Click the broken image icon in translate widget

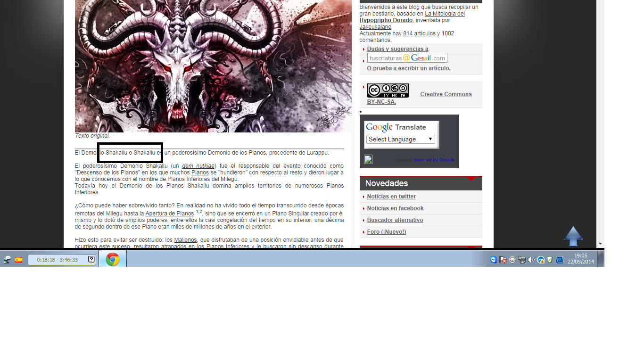click(x=368, y=159)
